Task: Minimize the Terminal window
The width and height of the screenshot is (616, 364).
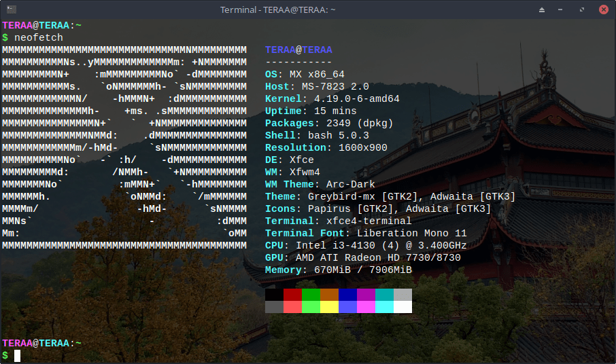Action: pos(560,10)
